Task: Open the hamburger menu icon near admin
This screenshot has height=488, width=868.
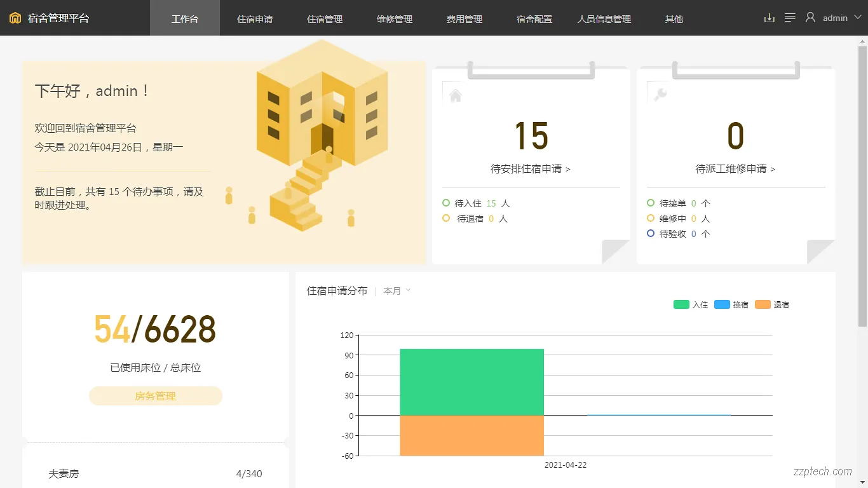Action: click(789, 18)
